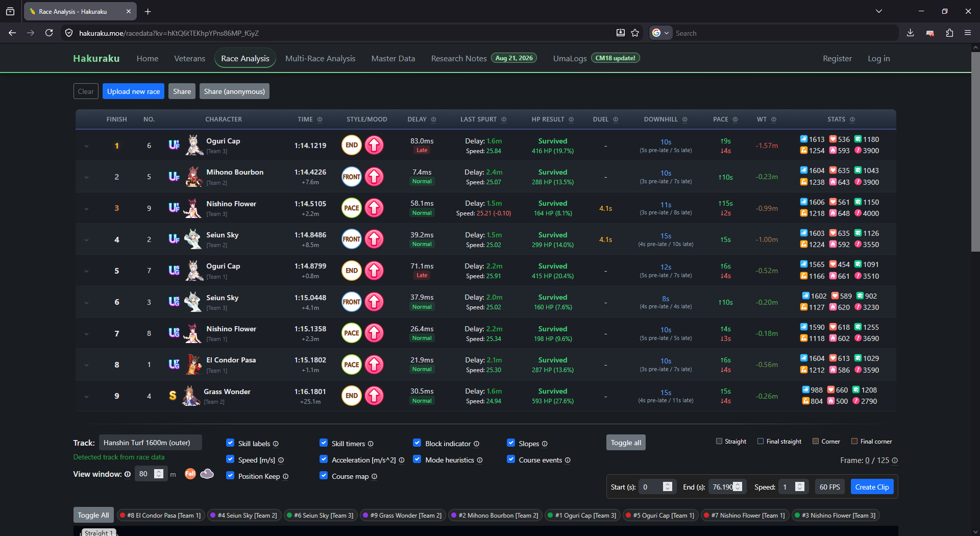The height and width of the screenshot is (536, 980).
Task: Enable the Final straight checkbox
Action: (761, 441)
